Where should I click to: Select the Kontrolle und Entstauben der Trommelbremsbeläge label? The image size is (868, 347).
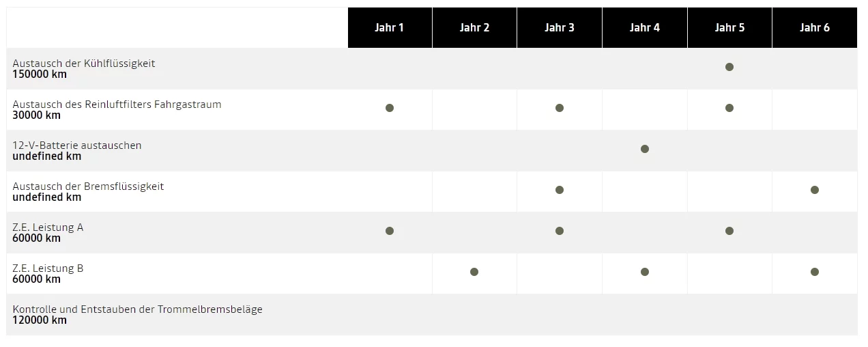coord(137,309)
